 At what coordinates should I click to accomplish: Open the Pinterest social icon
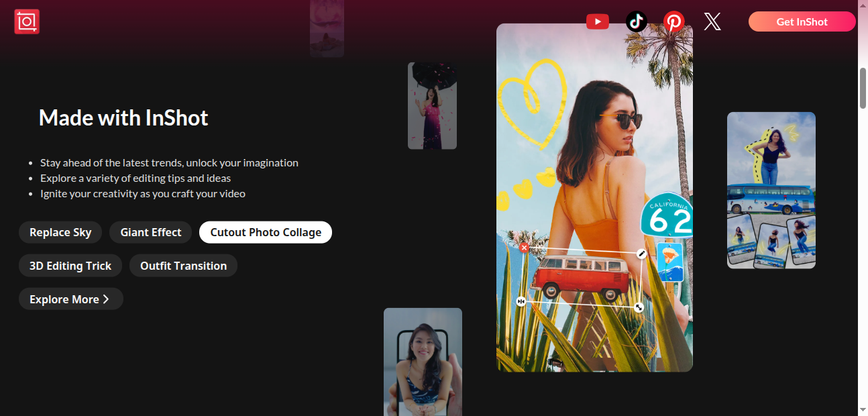pos(673,22)
